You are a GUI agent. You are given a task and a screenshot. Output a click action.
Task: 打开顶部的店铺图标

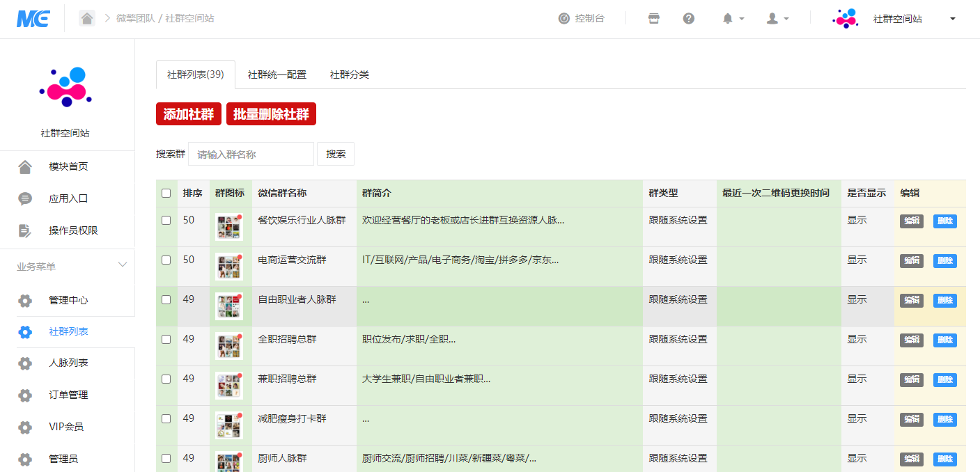point(653,18)
